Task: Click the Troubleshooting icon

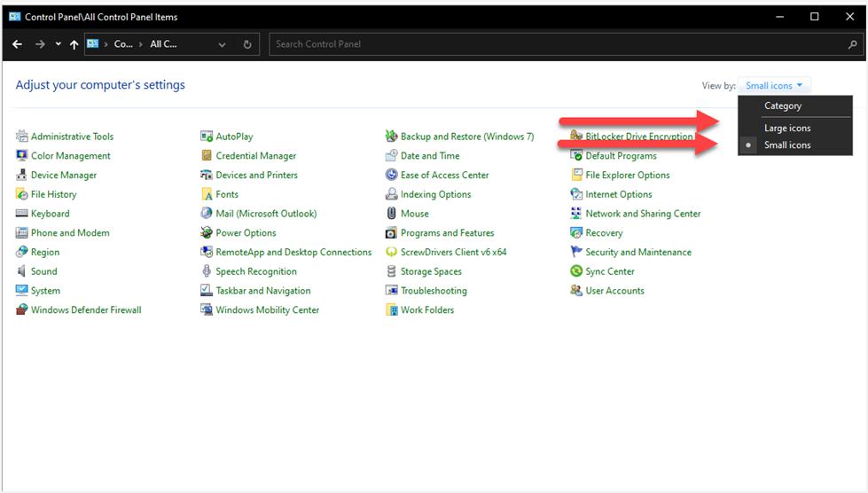Action: [x=392, y=291]
